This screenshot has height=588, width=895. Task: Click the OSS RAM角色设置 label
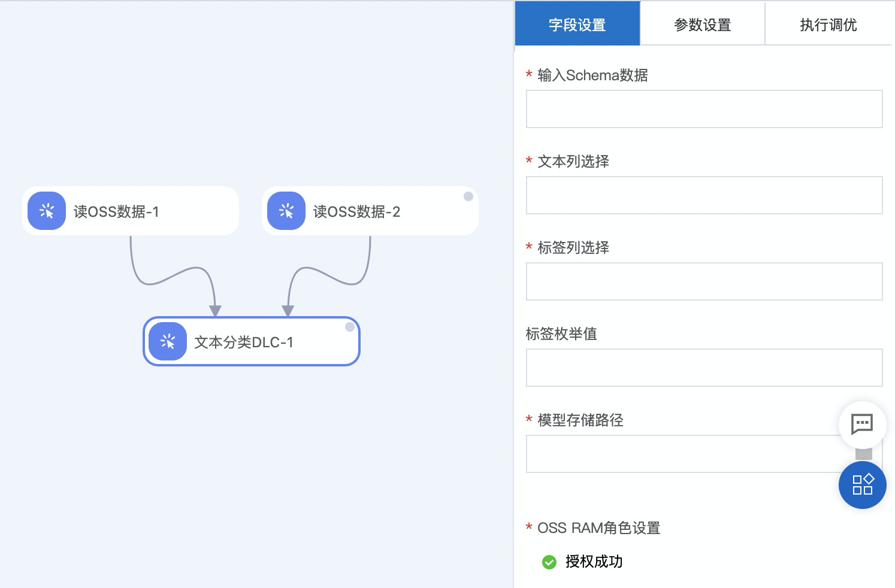tap(598, 528)
